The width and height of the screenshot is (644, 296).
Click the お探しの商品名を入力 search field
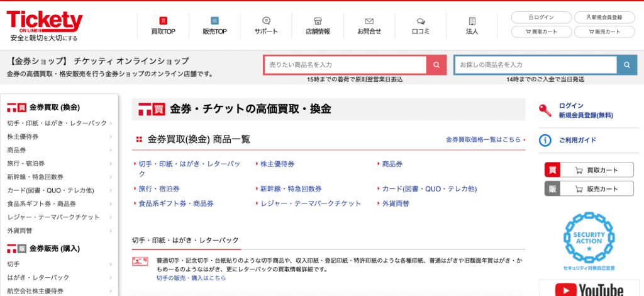[535, 65]
